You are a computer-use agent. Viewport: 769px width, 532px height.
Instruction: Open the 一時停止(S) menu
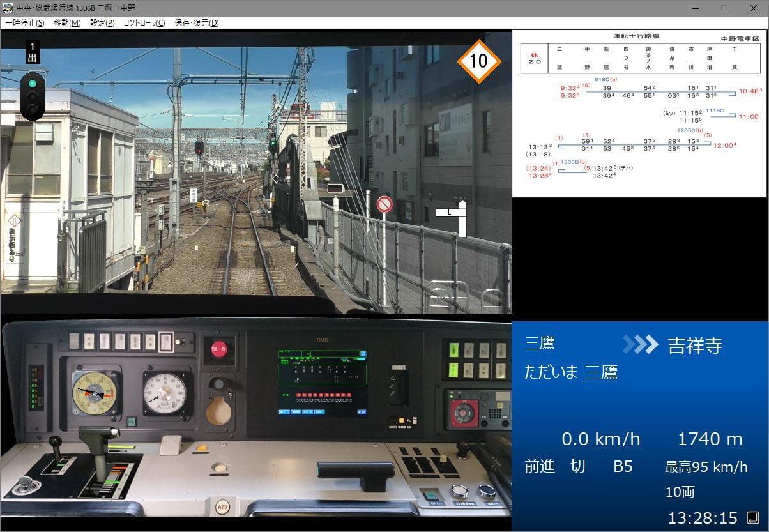24,23
